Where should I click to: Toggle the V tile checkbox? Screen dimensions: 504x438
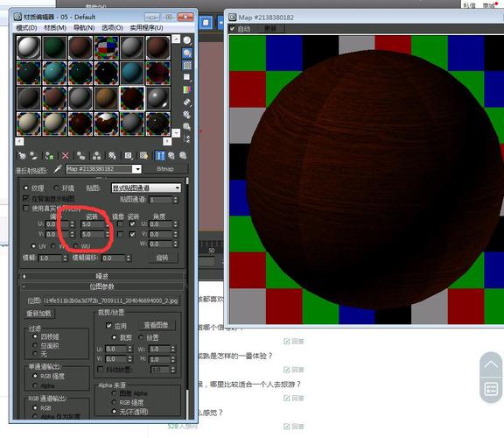click(x=132, y=234)
